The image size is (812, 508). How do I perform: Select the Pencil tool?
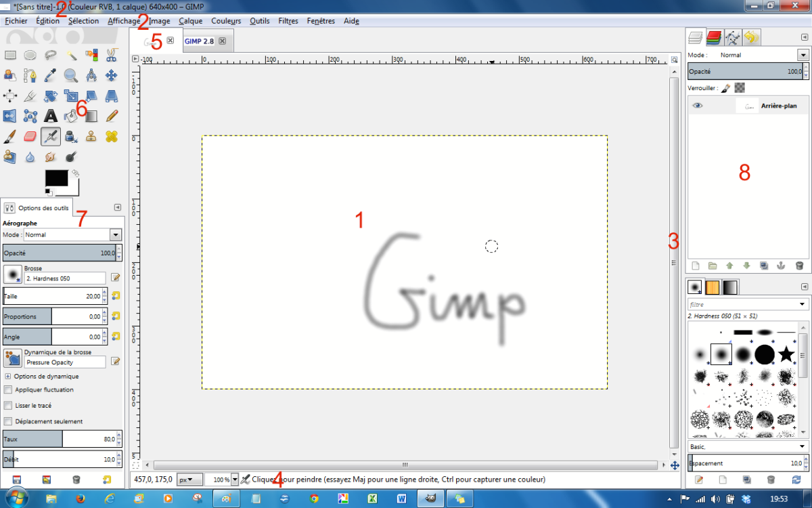click(x=112, y=116)
